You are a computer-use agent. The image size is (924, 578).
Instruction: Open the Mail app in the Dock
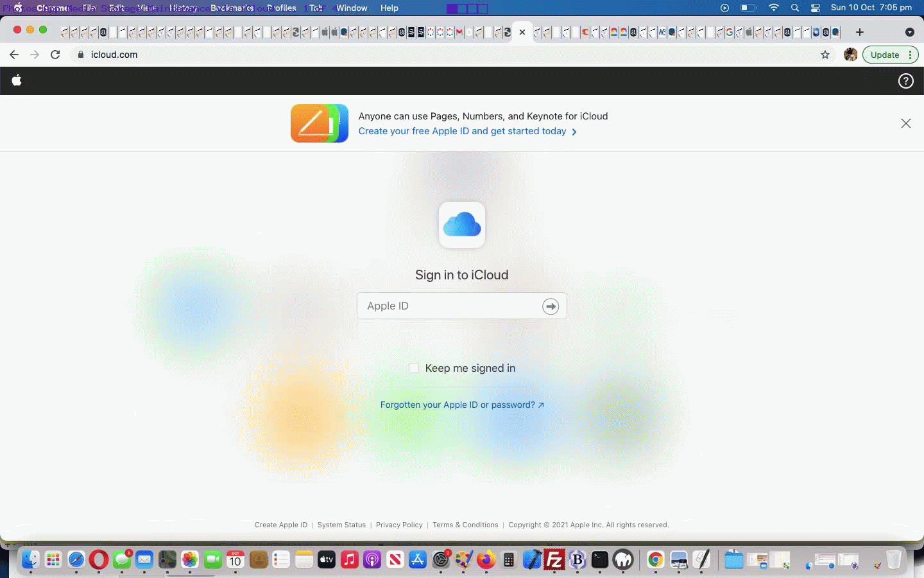(x=144, y=560)
